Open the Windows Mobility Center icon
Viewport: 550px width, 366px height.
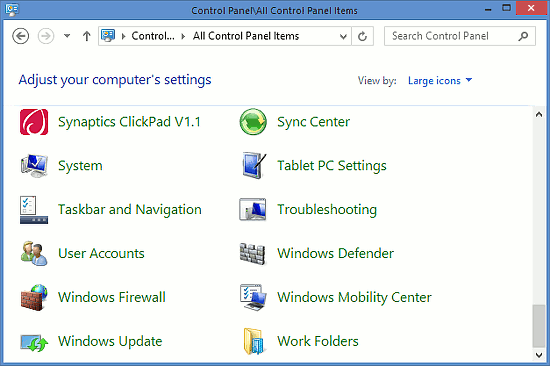pyautogui.click(x=253, y=297)
